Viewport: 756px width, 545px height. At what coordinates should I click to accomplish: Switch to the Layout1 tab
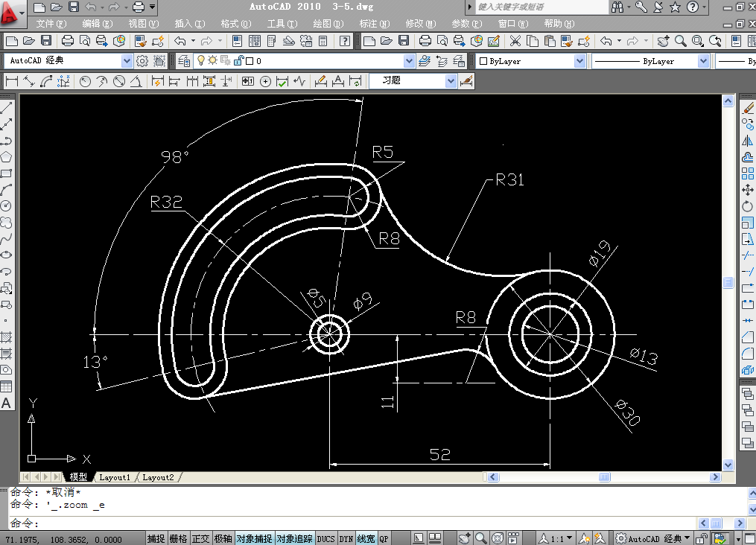point(115,477)
